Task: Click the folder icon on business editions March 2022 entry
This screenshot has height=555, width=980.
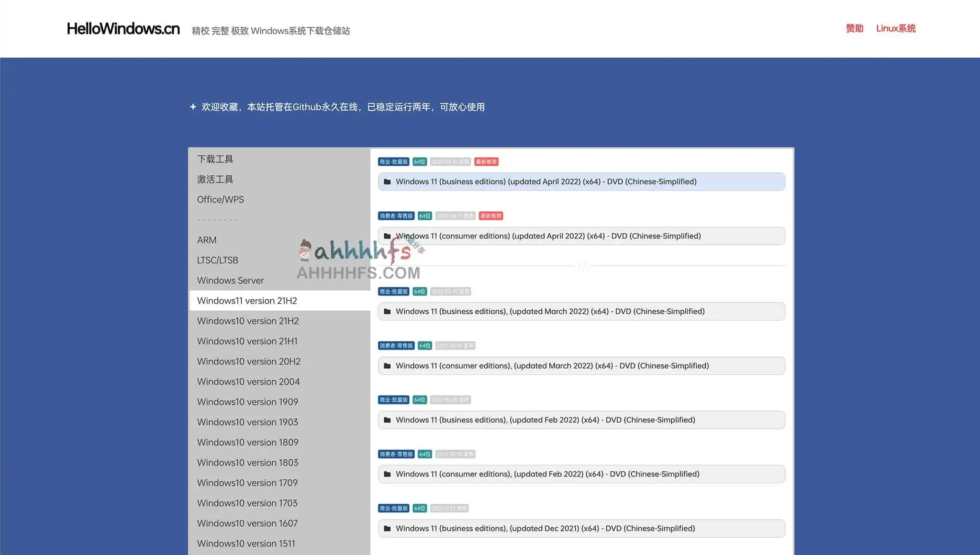Action: (x=388, y=311)
